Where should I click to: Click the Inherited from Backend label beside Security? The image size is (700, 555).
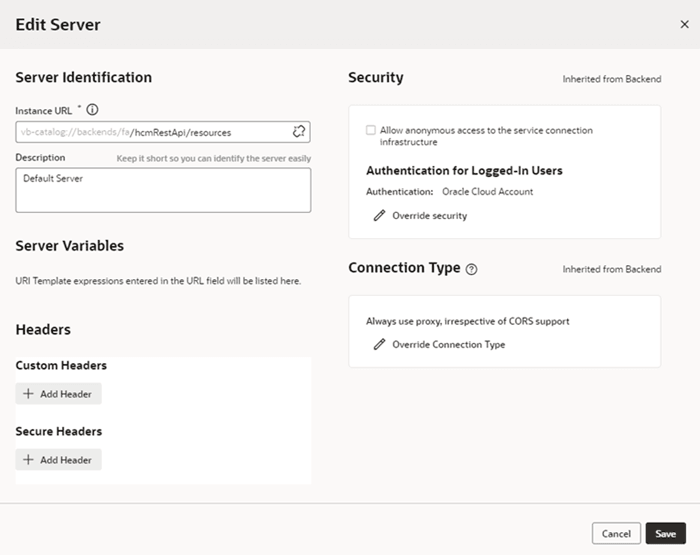611,79
